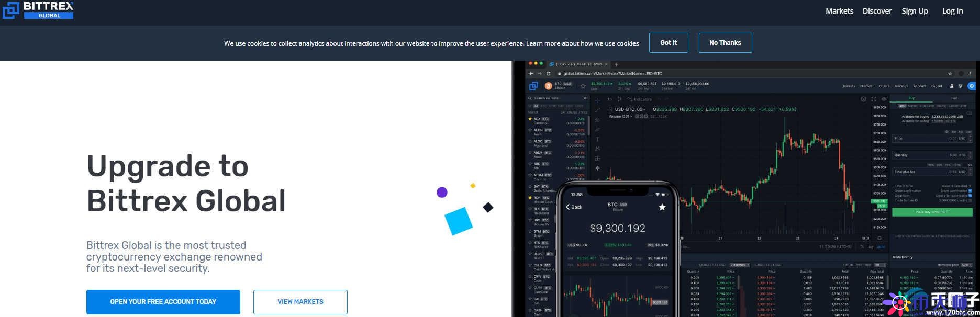
Task: Toggle the light theme sun icon
Action: pyautogui.click(x=960, y=86)
